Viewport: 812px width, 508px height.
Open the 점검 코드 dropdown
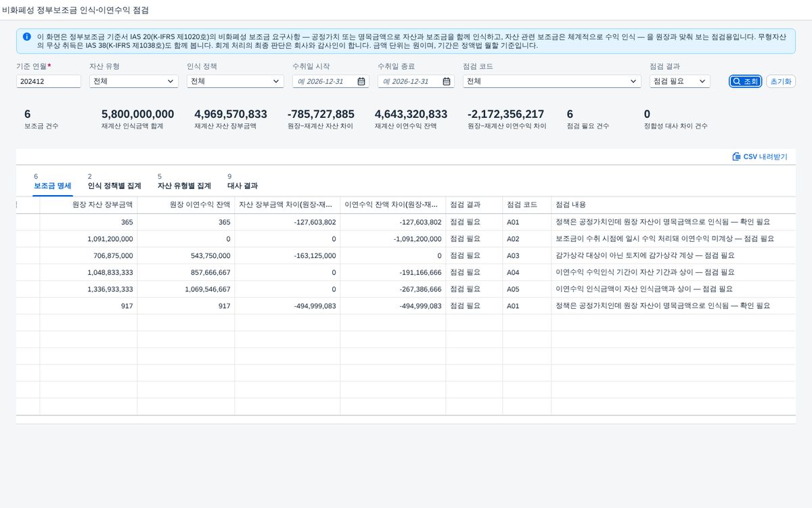click(552, 81)
